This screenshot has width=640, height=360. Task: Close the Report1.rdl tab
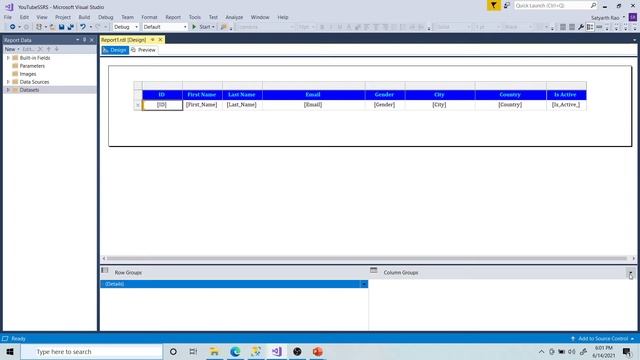click(160, 40)
